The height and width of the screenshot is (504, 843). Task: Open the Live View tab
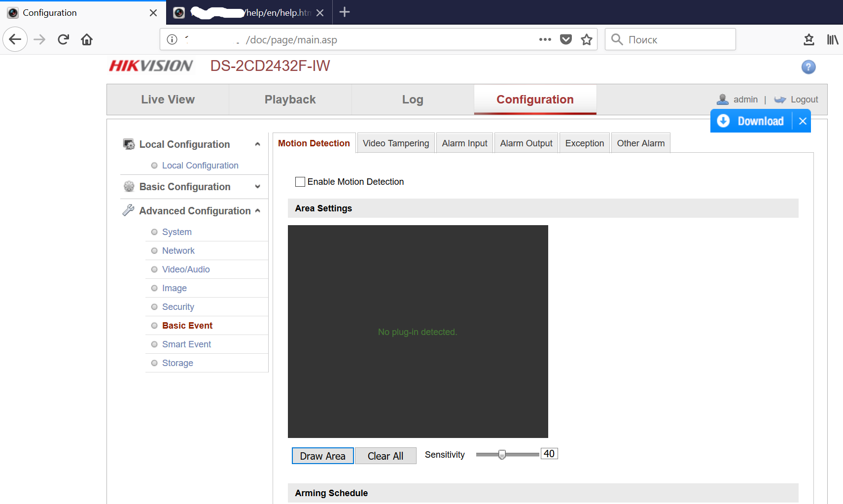pyautogui.click(x=168, y=100)
